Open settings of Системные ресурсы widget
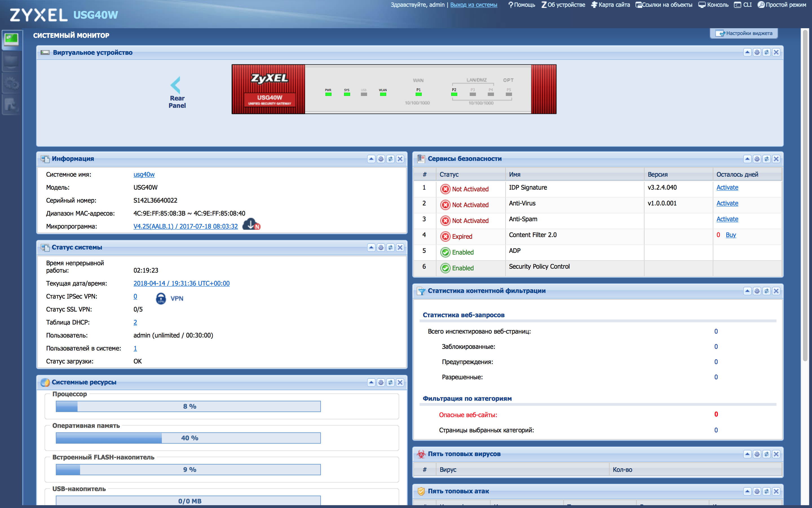The width and height of the screenshot is (812, 508). tap(381, 382)
